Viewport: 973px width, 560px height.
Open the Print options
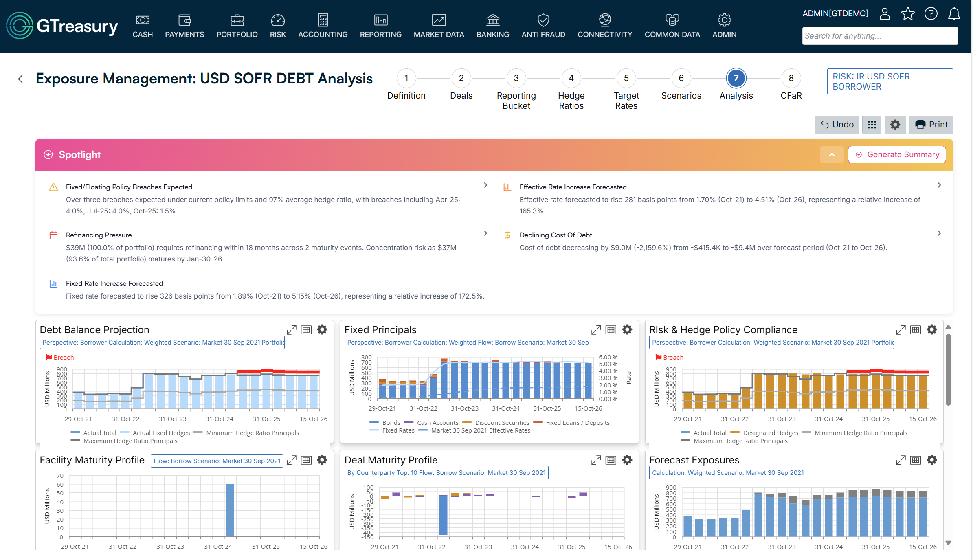click(931, 125)
